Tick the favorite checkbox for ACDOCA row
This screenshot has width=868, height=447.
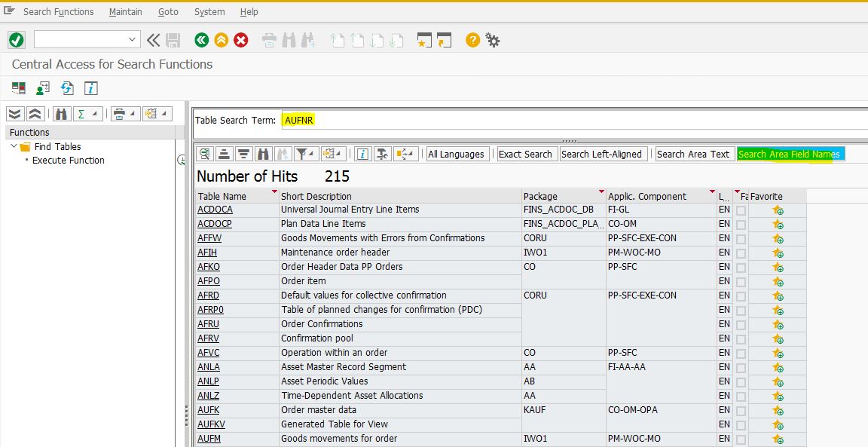(x=741, y=210)
